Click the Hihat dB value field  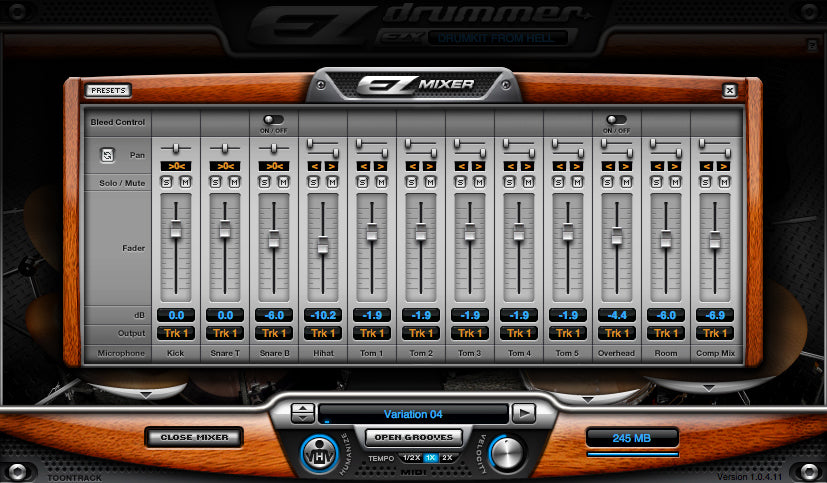point(322,315)
